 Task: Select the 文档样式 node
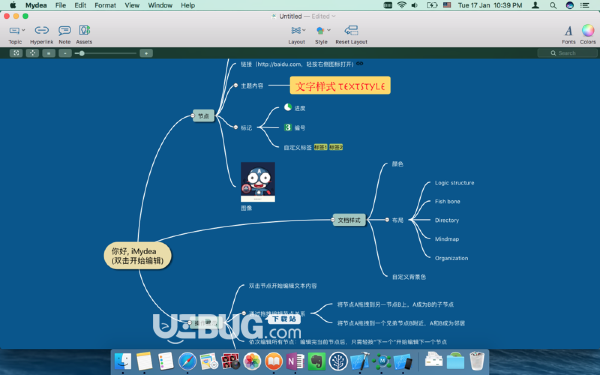(349, 220)
